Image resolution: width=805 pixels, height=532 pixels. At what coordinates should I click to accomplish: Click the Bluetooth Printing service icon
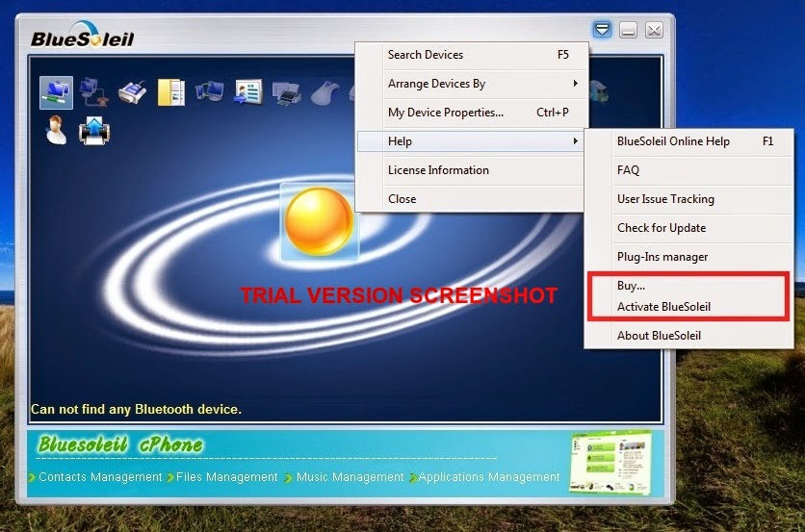click(x=287, y=93)
